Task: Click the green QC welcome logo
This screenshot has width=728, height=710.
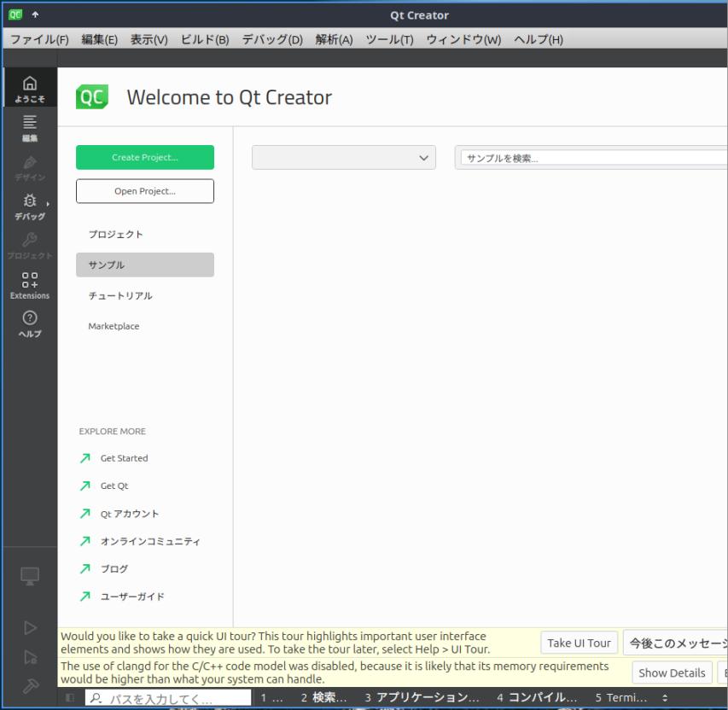Action: (92, 96)
